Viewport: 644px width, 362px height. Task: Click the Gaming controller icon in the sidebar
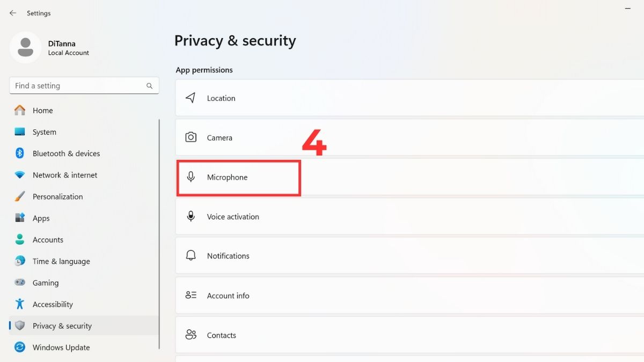coord(19,283)
